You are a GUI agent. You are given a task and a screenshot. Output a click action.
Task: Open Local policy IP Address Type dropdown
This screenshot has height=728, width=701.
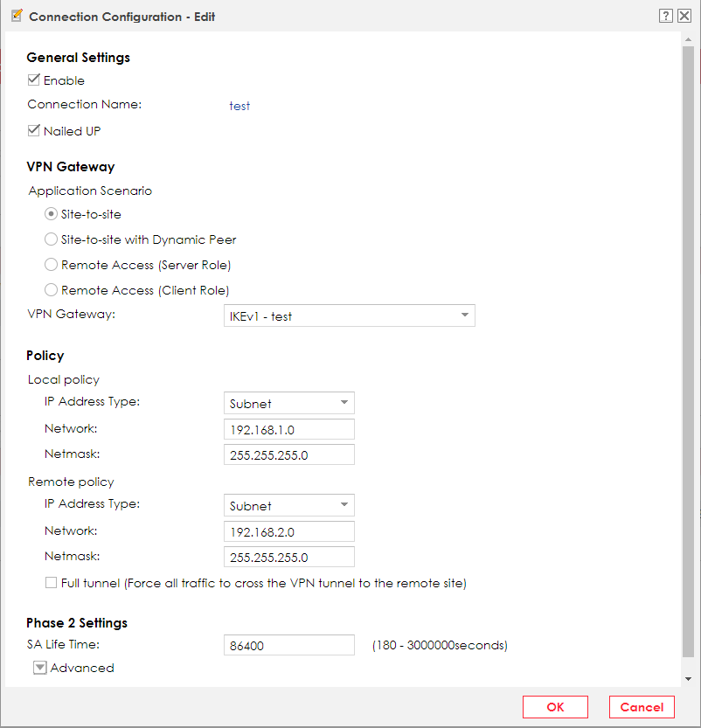pos(288,403)
